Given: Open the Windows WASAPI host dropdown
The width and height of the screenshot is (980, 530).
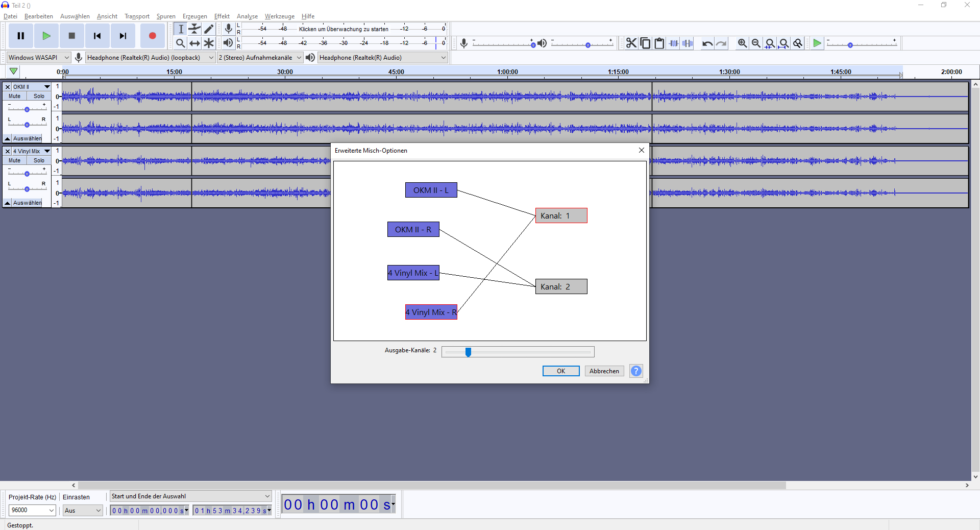Looking at the screenshot, I should [38, 58].
